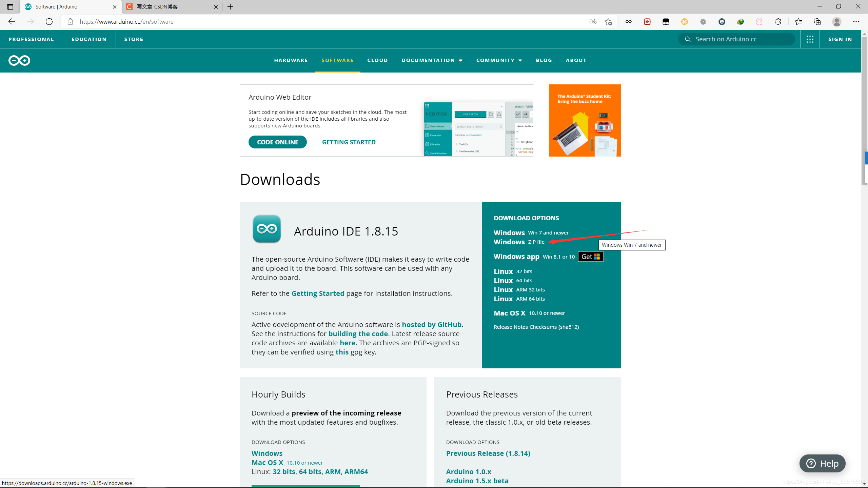This screenshot has height=488, width=868.
Task: Click the browser refresh icon
Action: [49, 22]
